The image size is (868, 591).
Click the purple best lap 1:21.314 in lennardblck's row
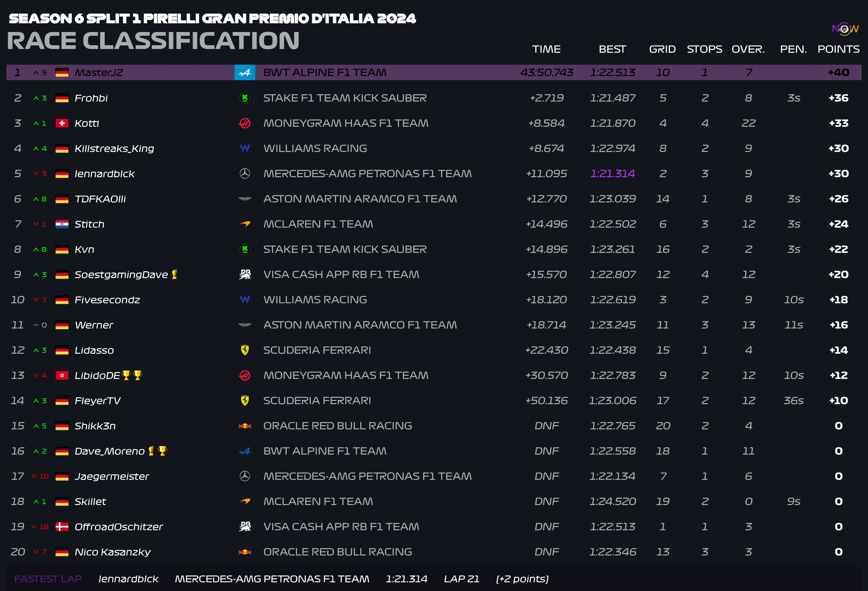pos(612,174)
